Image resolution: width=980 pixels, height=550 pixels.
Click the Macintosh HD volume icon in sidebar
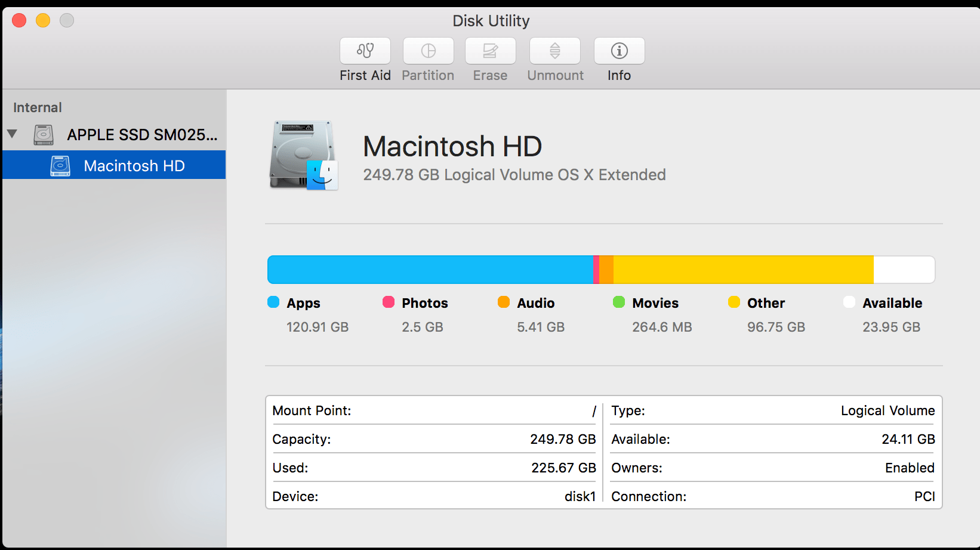[60, 166]
